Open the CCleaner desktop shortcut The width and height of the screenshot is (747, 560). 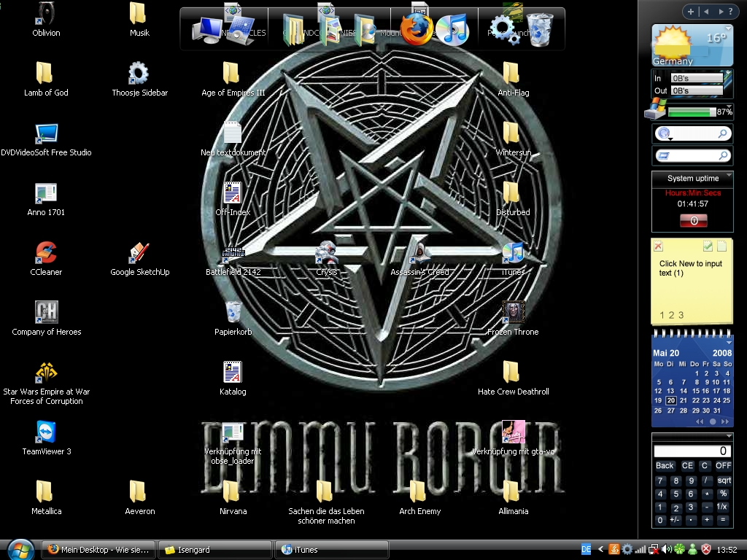[x=46, y=253]
